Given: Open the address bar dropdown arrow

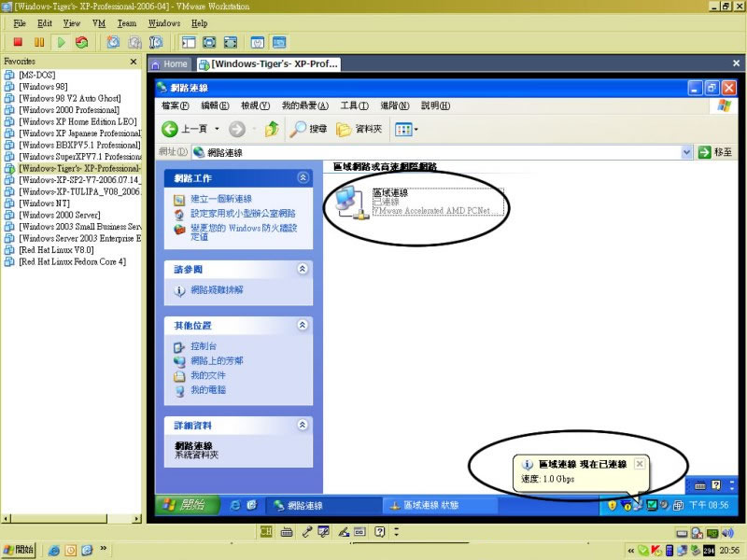Looking at the screenshot, I should pos(686,152).
